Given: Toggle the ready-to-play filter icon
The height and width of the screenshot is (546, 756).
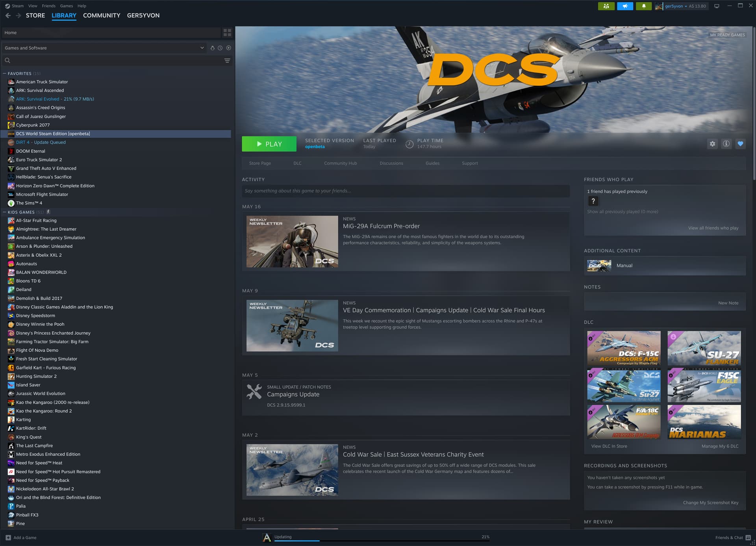Looking at the screenshot, I should pos(229,48).
